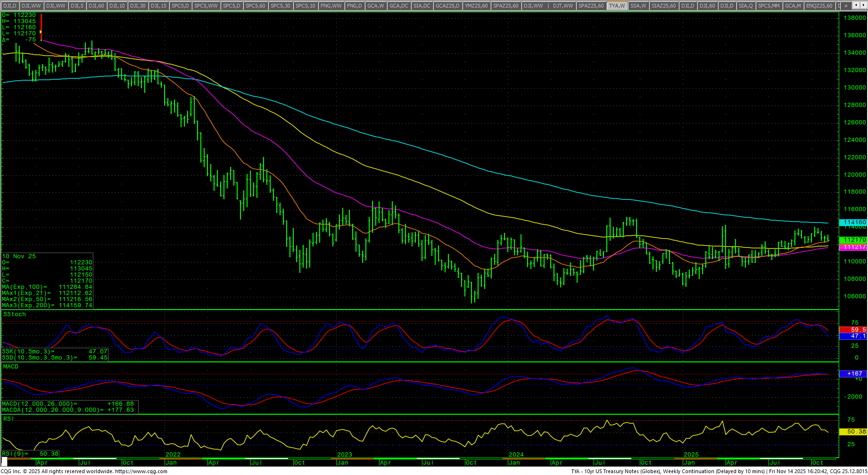The image size is (868, 475).
Task: Go to the ENQZ25,60 tab
Action: pos(819,6)
